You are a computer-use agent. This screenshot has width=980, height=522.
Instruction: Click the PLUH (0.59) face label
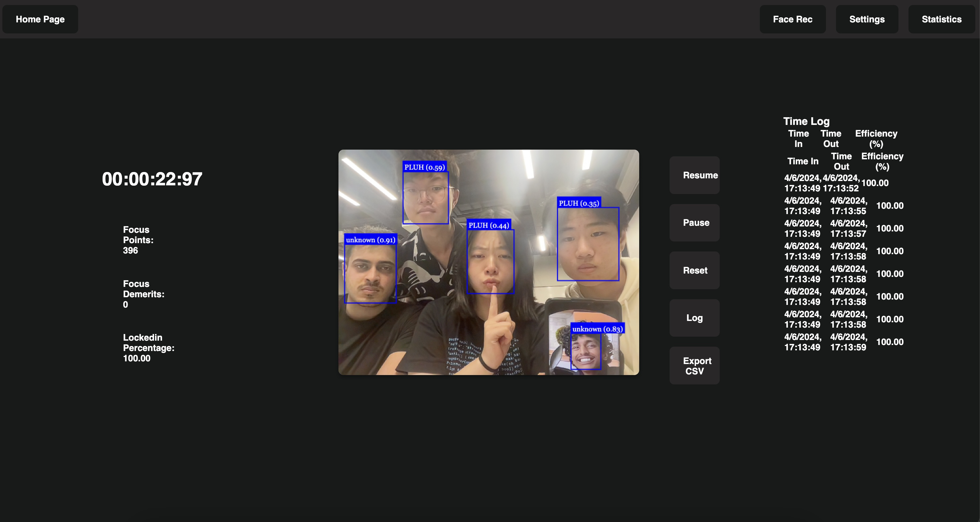click(424, 167)
